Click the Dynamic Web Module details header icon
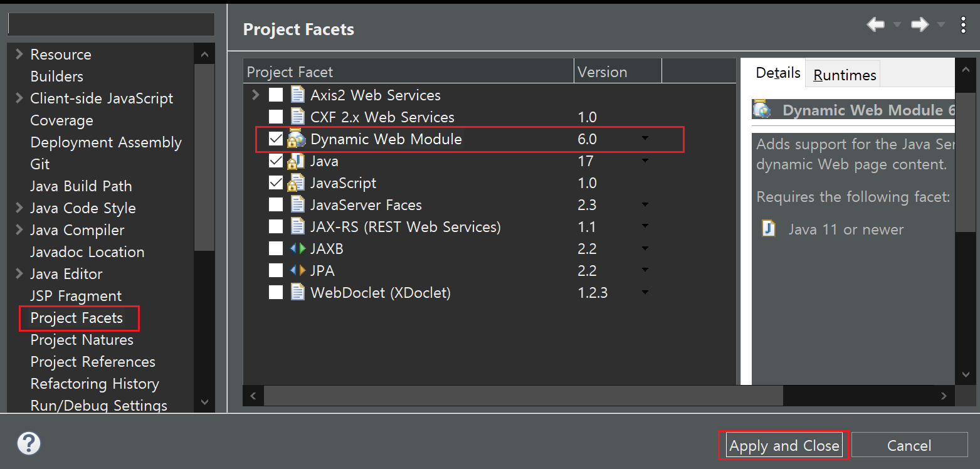This screenshot has height=469, width=980. [x=762, y=109]
